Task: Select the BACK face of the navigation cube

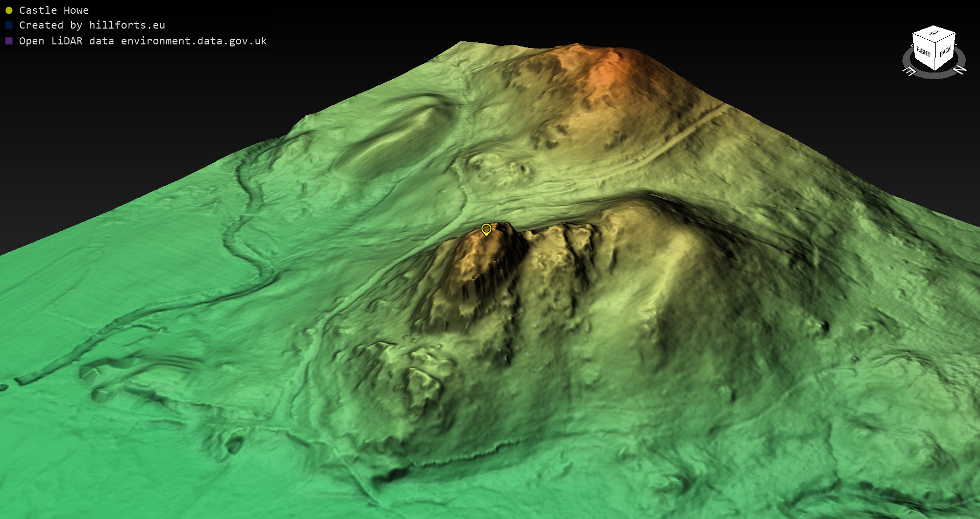Action: (945, 52)
